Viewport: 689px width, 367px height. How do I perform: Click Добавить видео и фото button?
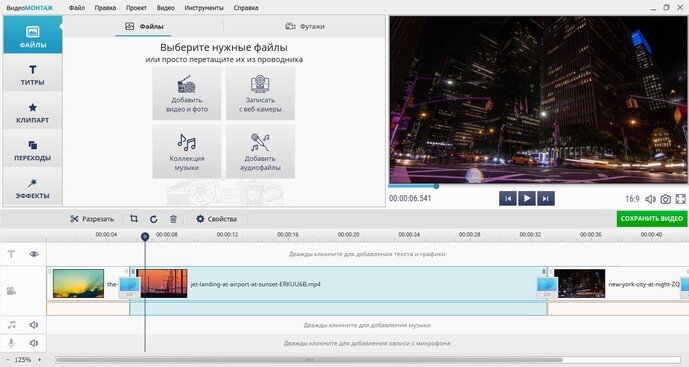click(187, 93)
